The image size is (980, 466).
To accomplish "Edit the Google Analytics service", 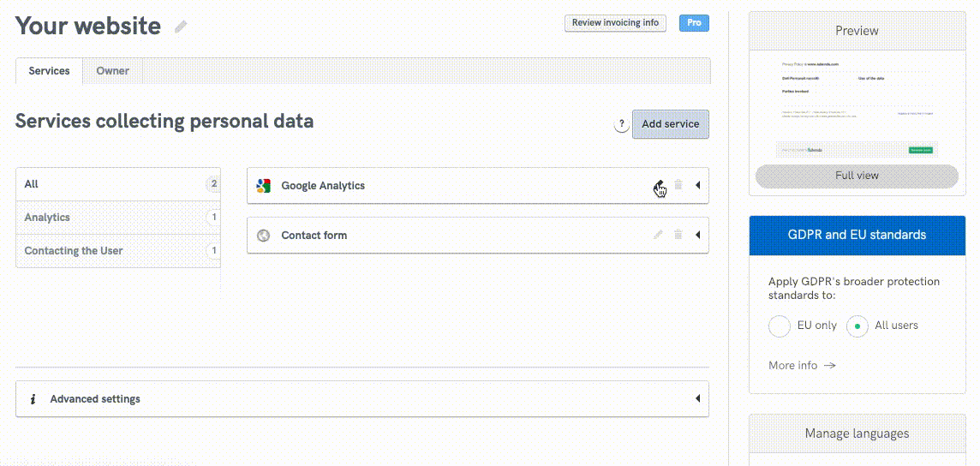I will point(658,185).
